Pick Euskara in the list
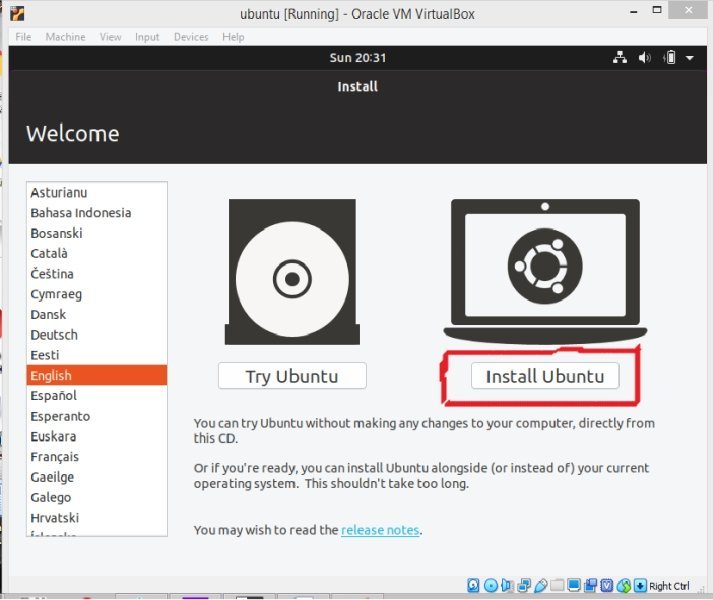 coord(97,436)
